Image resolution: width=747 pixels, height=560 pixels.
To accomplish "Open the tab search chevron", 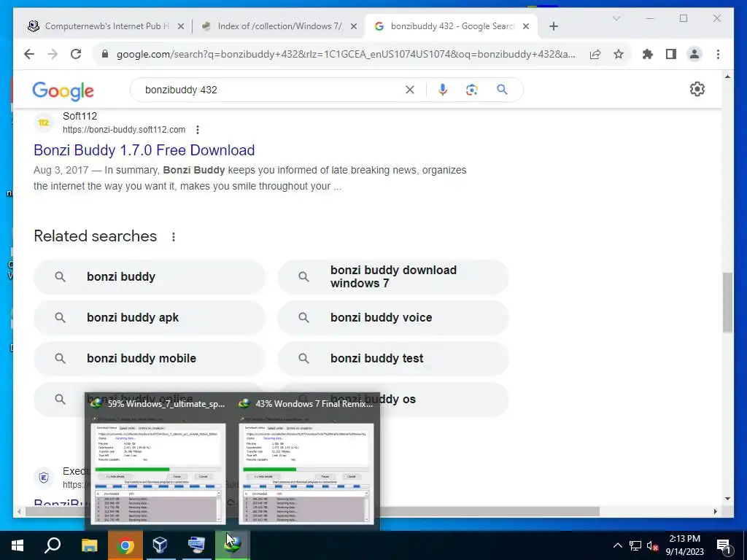I will [x=616, y=18].
